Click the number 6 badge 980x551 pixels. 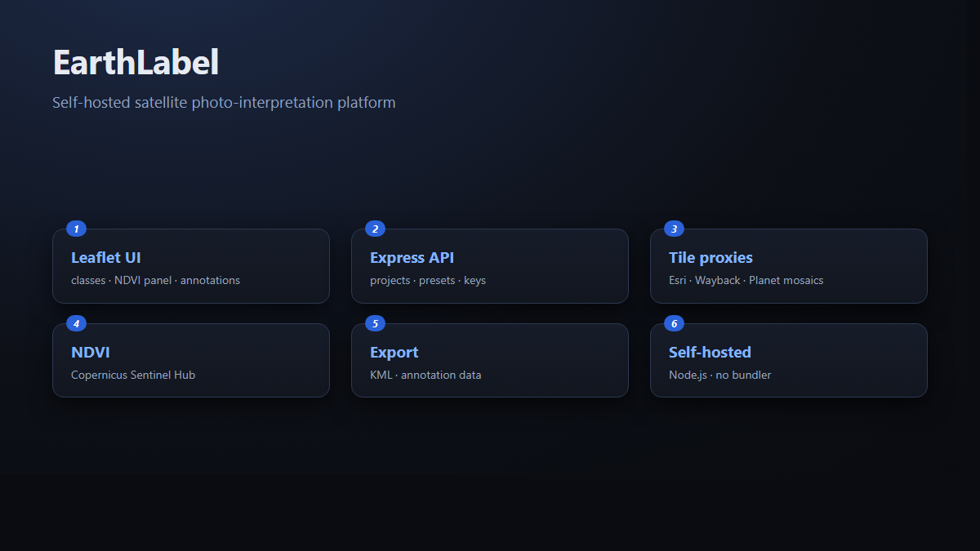click(674, 323)
